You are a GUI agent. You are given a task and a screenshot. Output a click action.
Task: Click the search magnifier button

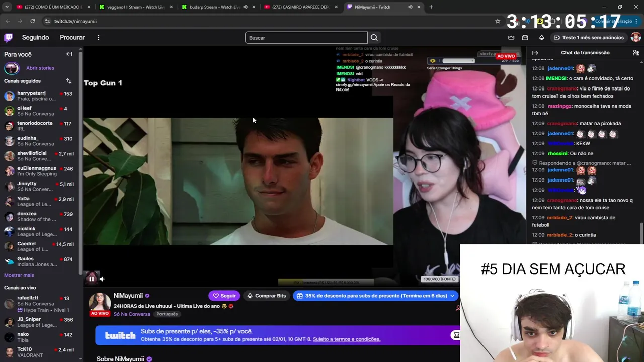click(x=374, y=38)
